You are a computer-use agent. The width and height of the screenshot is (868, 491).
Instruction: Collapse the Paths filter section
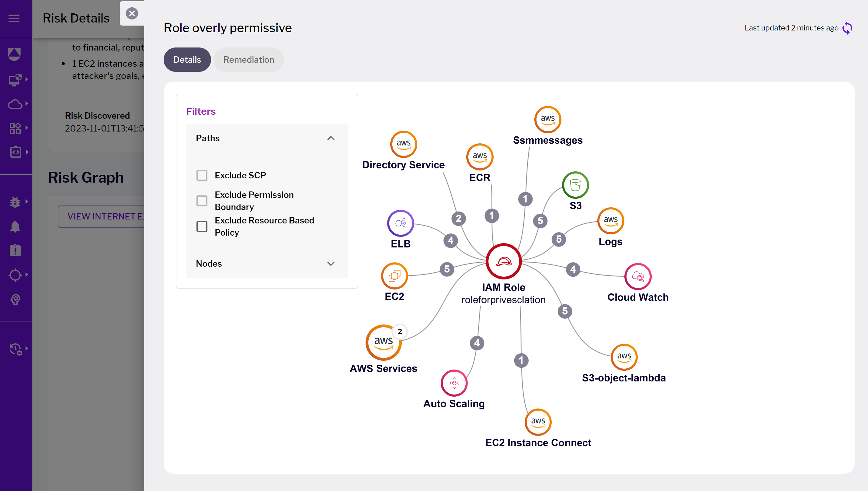[x=331, y=138]
